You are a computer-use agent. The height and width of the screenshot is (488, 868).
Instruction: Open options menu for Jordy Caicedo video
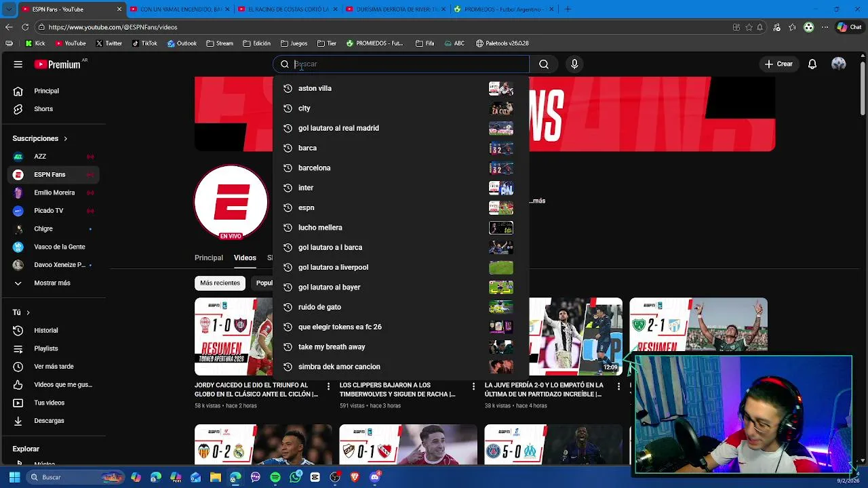[x=329, y=386]
